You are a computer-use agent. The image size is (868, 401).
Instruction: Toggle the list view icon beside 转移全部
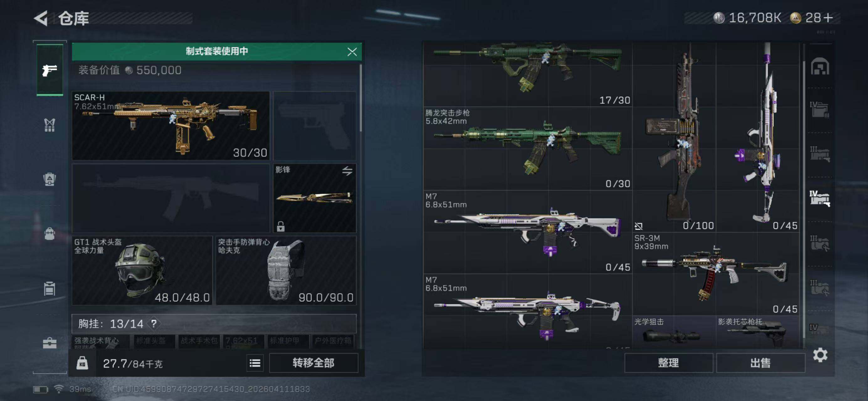pyautogui.click(x=255, y=363)
